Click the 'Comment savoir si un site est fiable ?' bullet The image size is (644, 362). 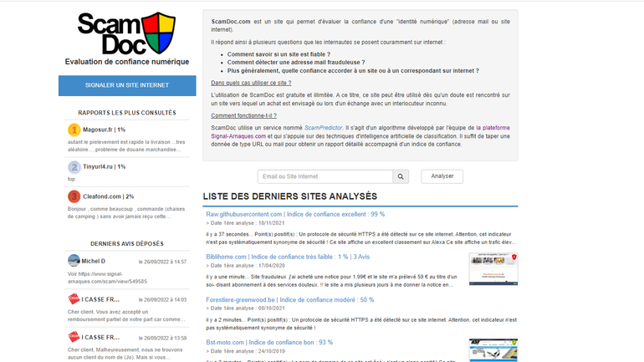(279, 54)
